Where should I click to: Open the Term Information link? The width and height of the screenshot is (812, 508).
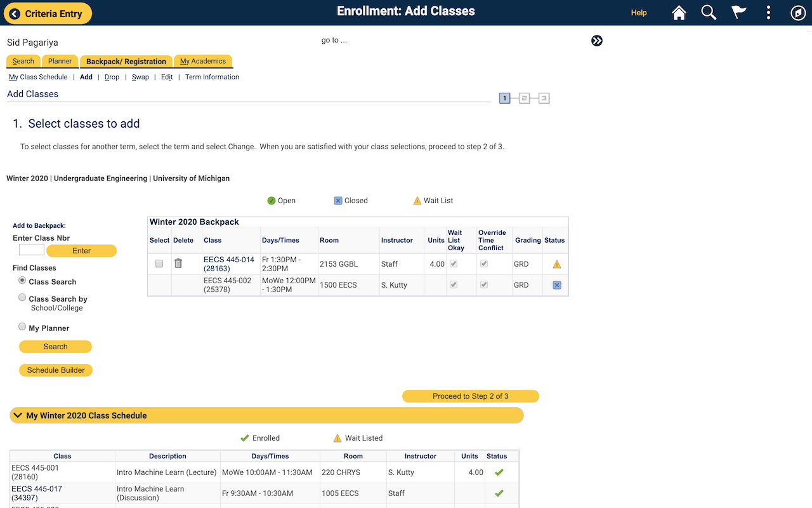(212, 77)
